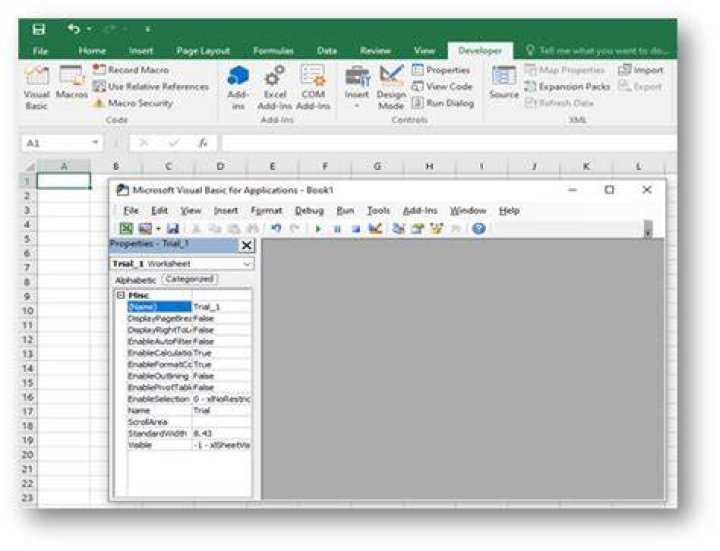Screen dimensions: 720x551
Task: Collapse the Misc property category
Action: [x=121, y=295]
